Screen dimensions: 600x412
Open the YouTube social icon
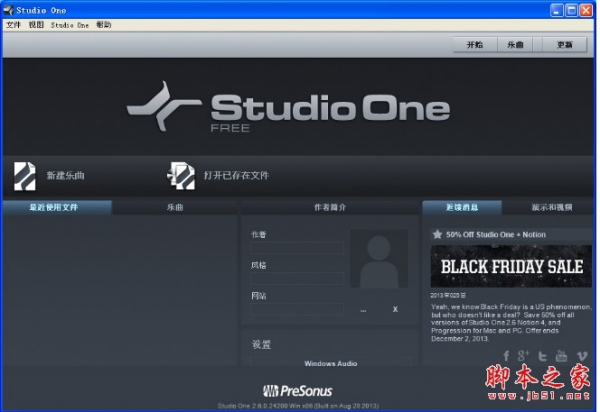(561, 356)
